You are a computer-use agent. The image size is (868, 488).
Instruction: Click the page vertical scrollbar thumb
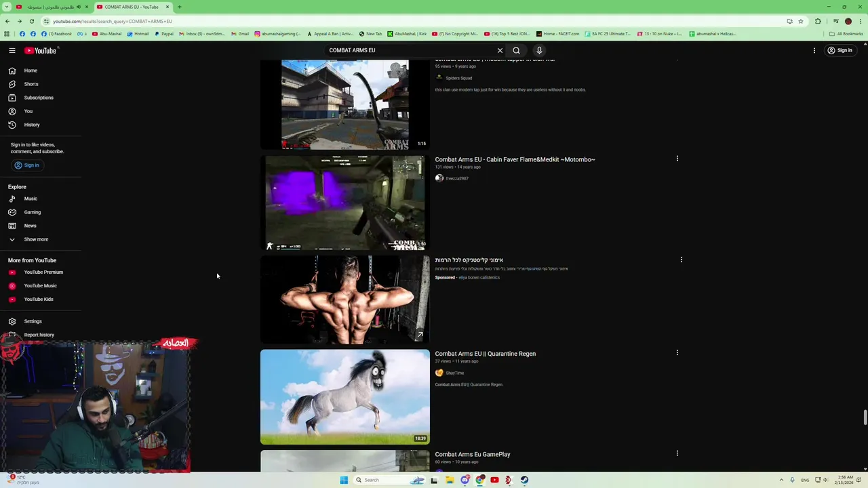[x=865, y=418]
